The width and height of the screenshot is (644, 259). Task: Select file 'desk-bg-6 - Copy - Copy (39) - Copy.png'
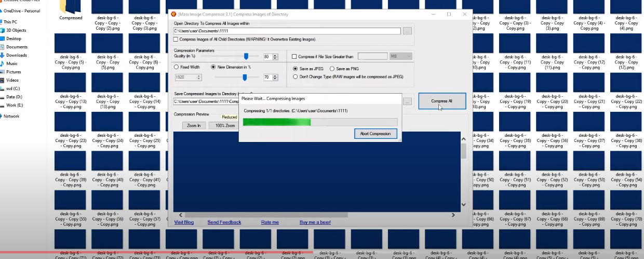(x=71, y=170)
